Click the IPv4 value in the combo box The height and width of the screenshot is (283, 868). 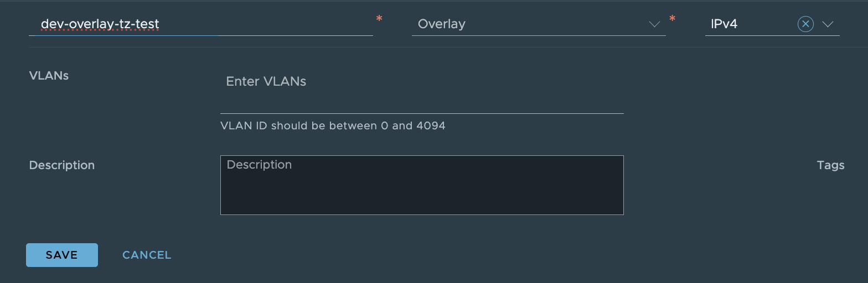point(724,24)
